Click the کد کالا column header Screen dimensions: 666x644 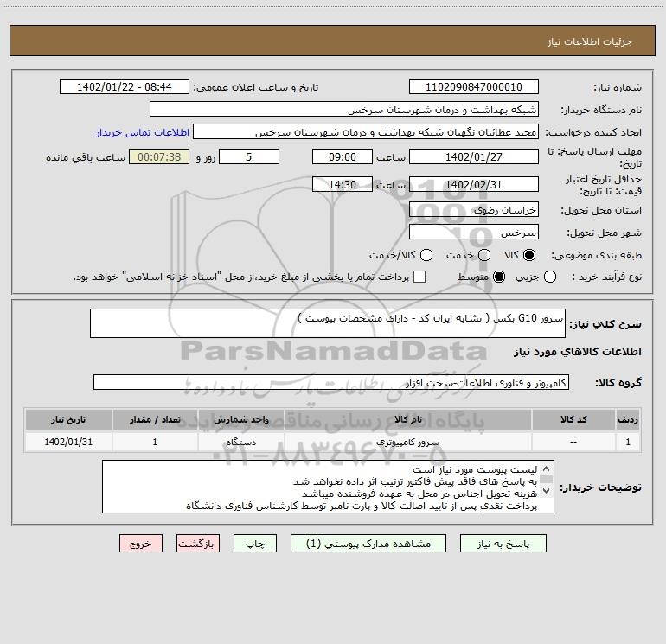click(x=573, y=419)
